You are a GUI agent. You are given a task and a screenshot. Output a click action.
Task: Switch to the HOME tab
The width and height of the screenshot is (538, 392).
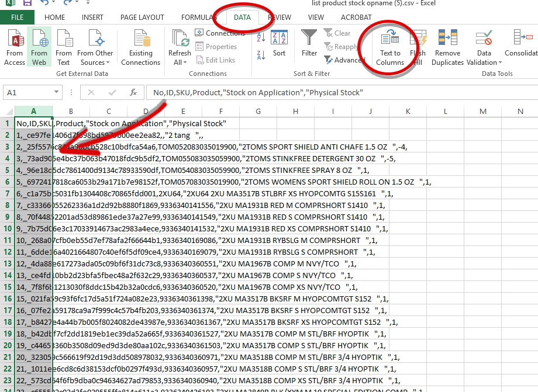click(x=54, y=17)
